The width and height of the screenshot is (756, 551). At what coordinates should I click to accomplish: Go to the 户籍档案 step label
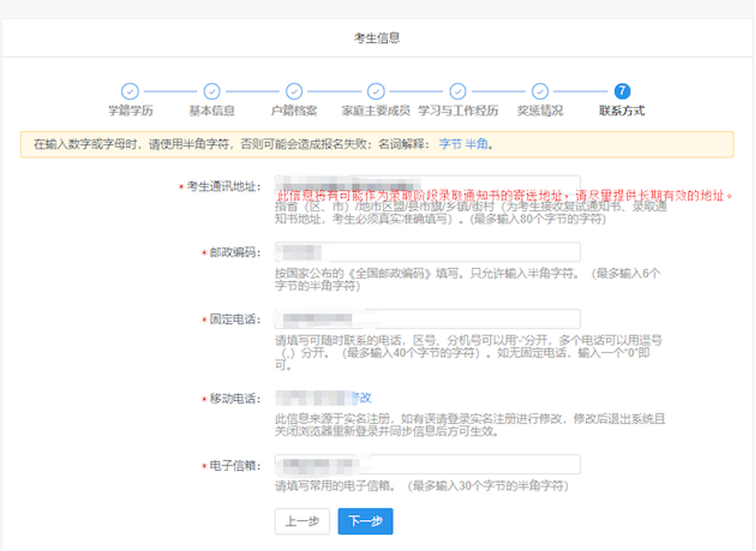tap(294, 111)
